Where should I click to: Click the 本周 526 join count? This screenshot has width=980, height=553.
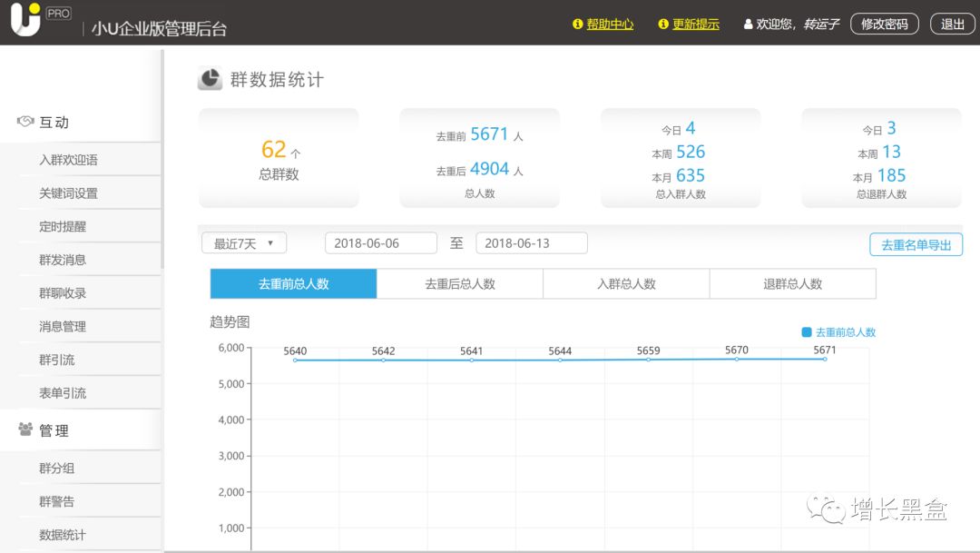(x=690, y=152)
